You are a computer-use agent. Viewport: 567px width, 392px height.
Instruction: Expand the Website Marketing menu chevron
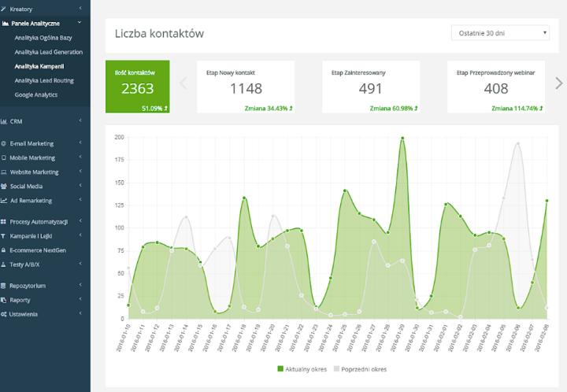click(80, 172)
